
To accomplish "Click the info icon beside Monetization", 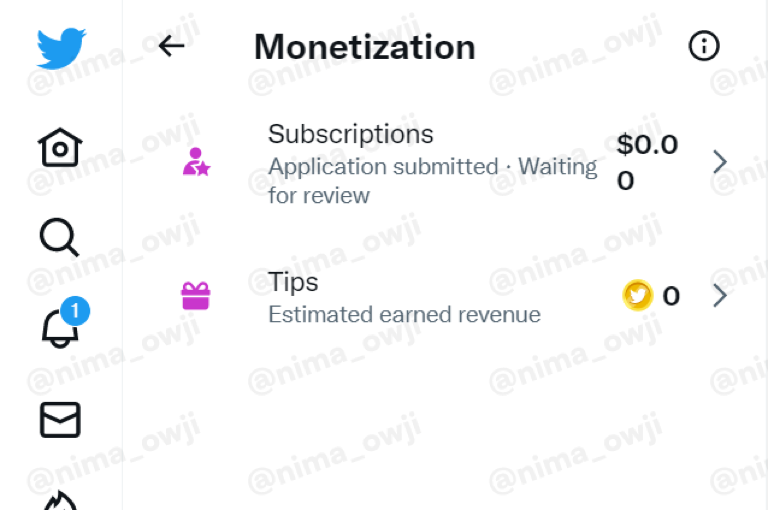I will (x=704, y=46).
